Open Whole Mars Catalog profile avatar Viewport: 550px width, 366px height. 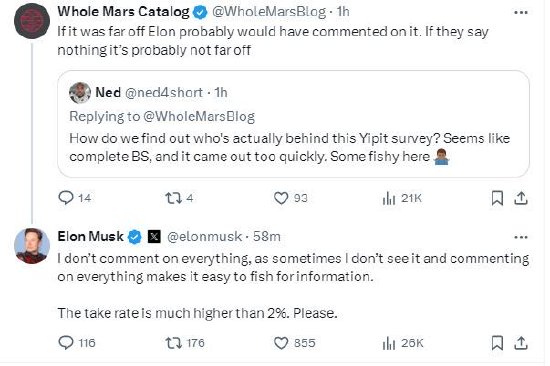[32, 21]
